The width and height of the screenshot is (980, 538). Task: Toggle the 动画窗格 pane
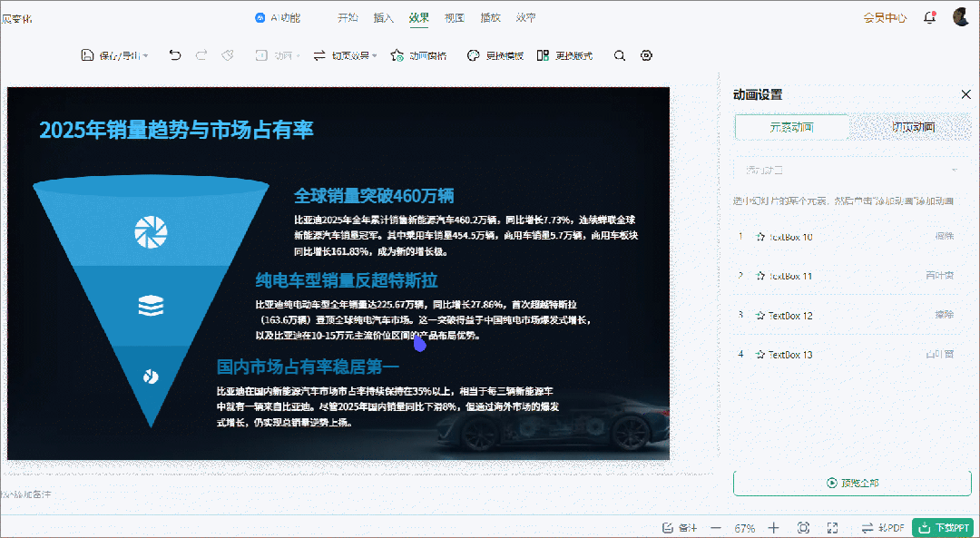tap(418, 55)
